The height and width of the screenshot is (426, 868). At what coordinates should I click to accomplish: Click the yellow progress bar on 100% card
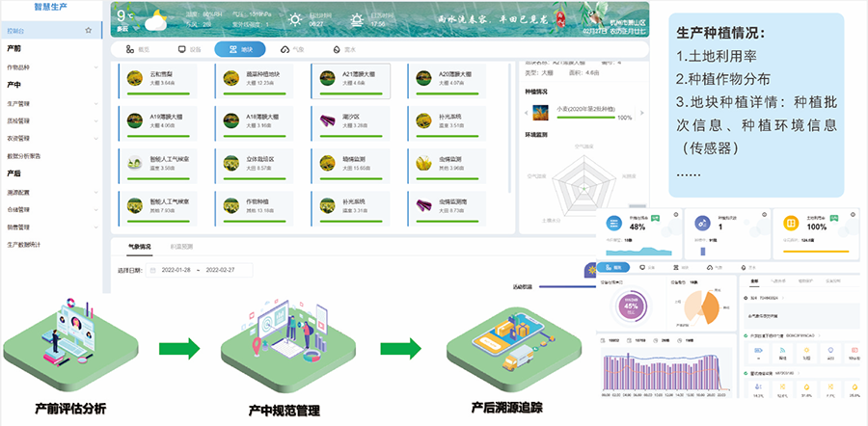(817, 253)
